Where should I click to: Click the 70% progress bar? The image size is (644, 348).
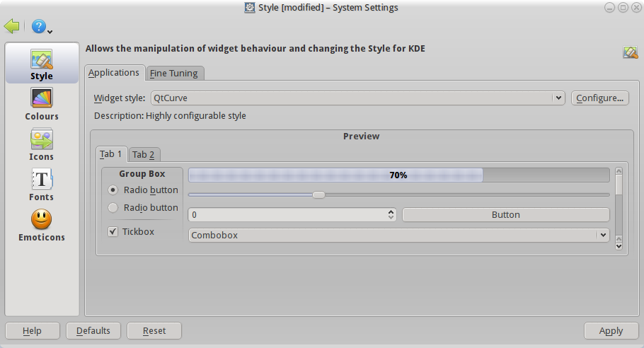tap(399, 175)
